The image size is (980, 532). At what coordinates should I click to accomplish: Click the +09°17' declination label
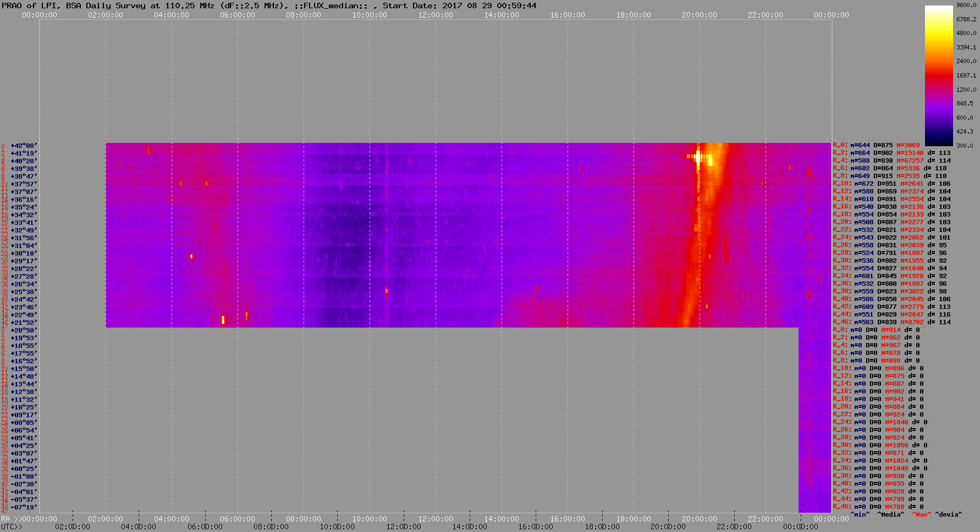coord(24,415)
